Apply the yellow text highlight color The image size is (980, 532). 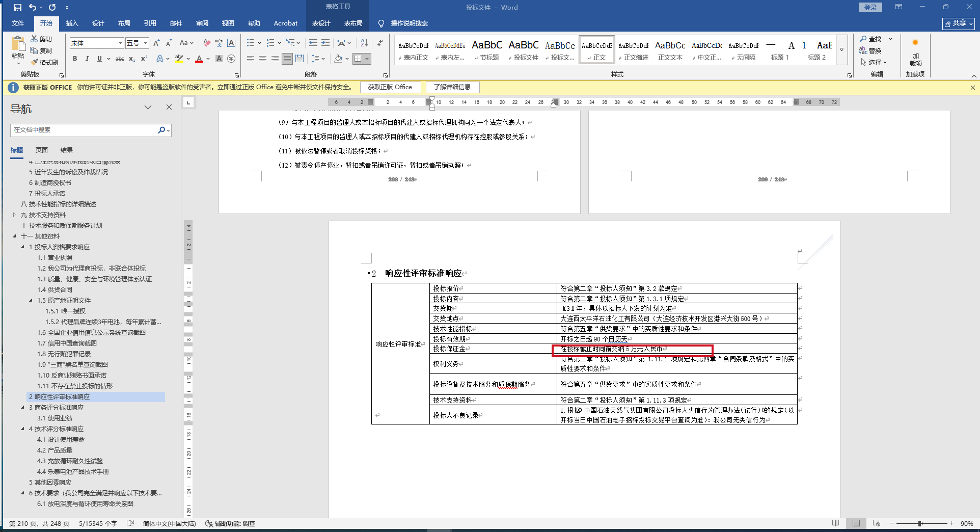(179, 59)
